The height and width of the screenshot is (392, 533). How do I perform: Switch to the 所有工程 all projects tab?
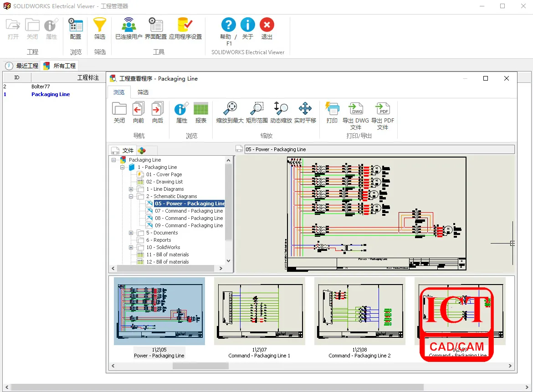[60, 66]
